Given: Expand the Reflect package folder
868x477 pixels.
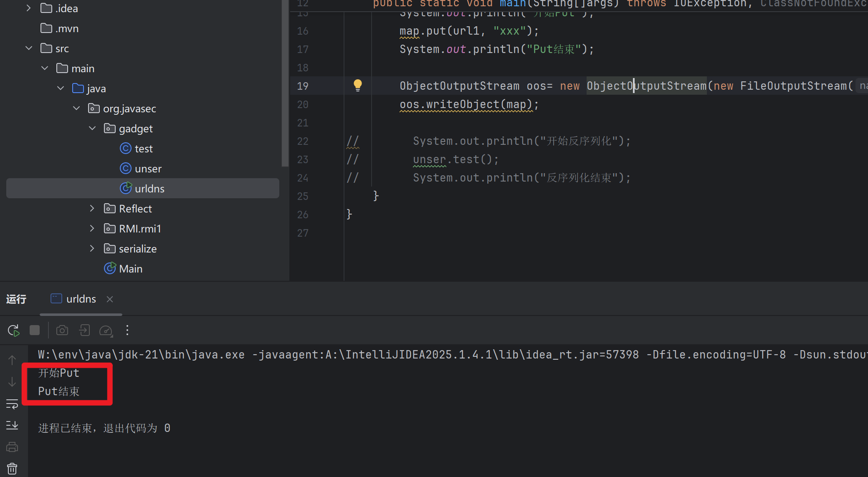Looking at the screenshot, I should [x=92, y=209].
